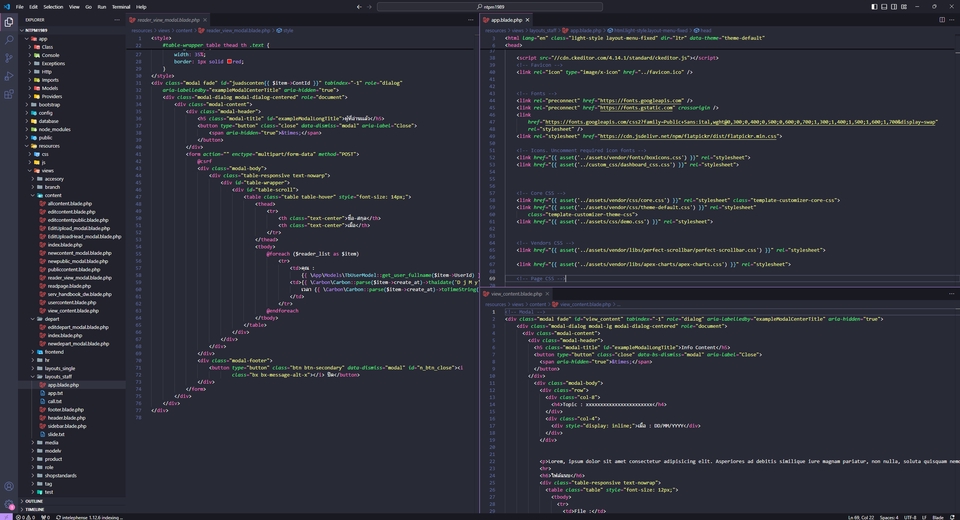
Task: Open the Manage gear icon
Action: (9, 504)
